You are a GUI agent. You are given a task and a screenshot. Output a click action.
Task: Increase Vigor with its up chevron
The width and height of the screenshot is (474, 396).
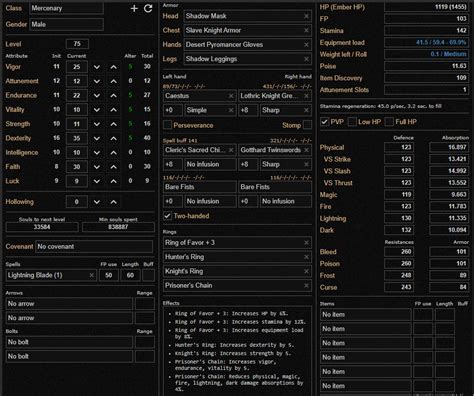pos(114,67)
